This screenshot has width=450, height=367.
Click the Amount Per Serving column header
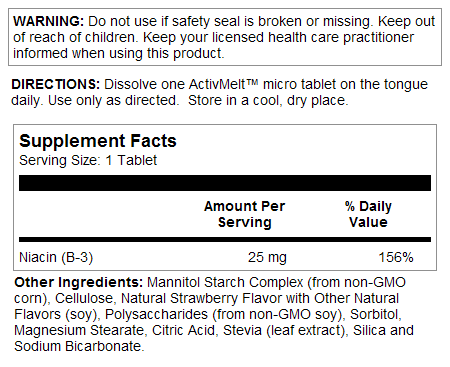[245, 214]
